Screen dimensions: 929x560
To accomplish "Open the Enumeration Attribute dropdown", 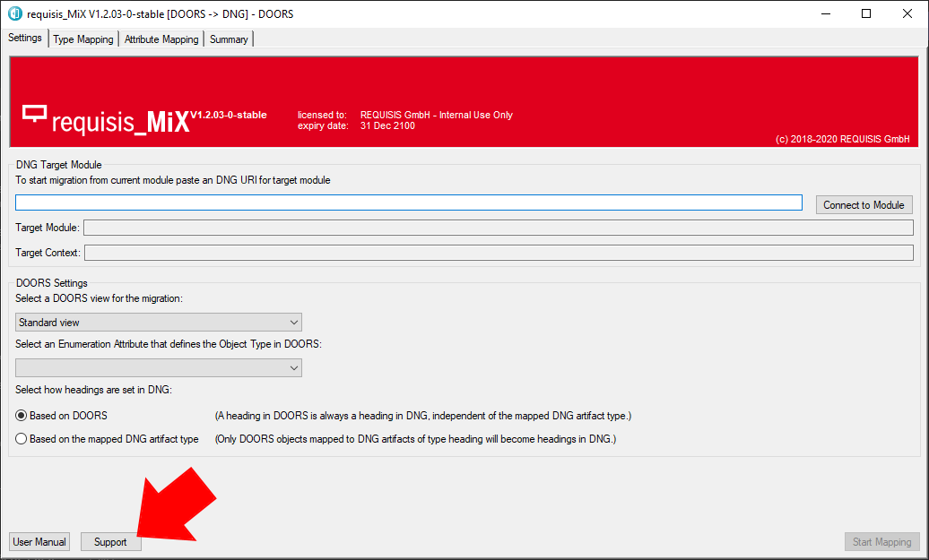I will (158, 367).
